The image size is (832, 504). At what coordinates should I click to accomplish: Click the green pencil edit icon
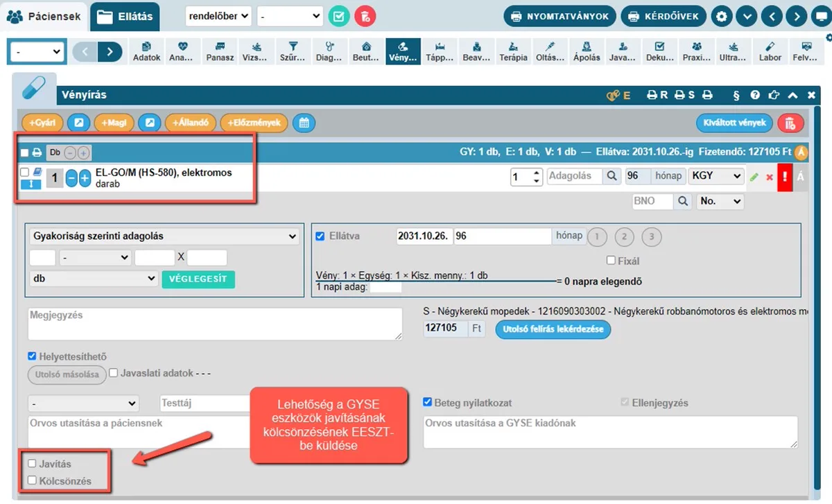tap(754, 177)
